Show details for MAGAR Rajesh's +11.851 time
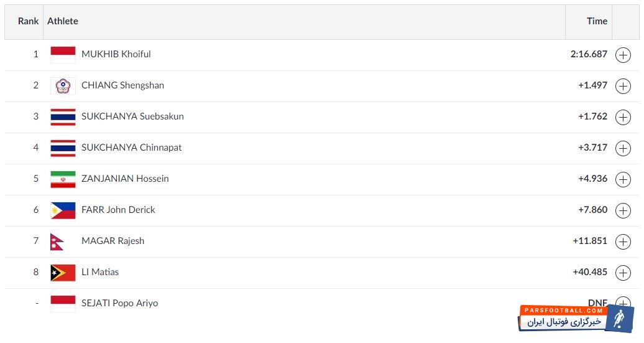Image resolution: width=644 pixels, height=343 pixels. [x=623, y=242]
